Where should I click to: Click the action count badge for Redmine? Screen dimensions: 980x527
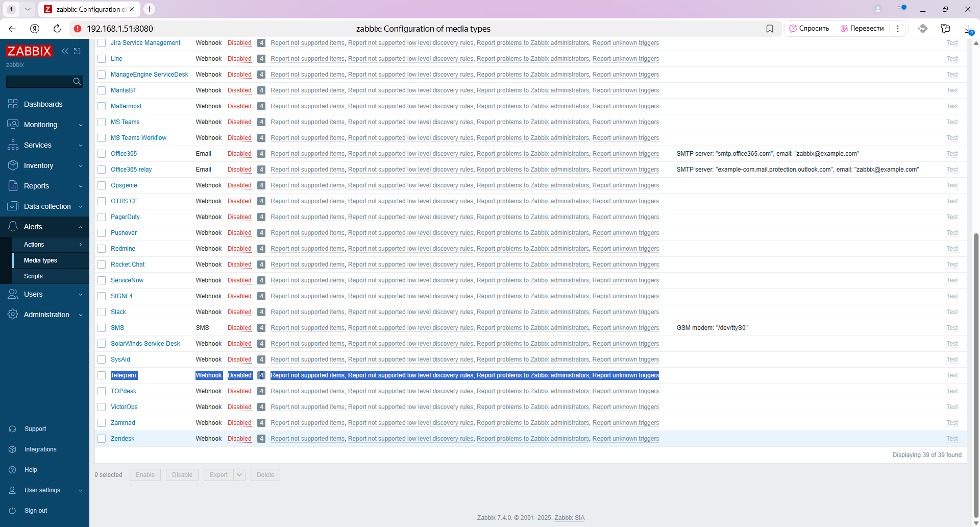pos(261,249)
